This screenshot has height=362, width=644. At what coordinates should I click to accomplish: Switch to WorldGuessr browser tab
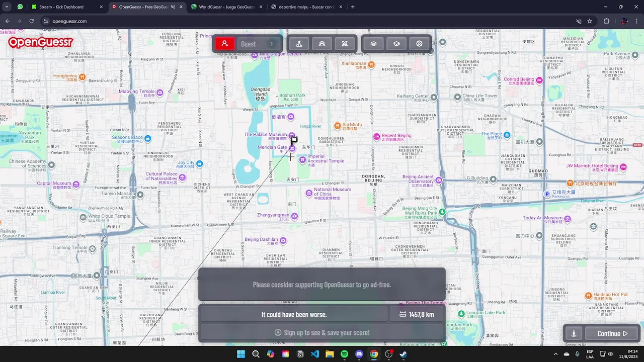[226, 7]
